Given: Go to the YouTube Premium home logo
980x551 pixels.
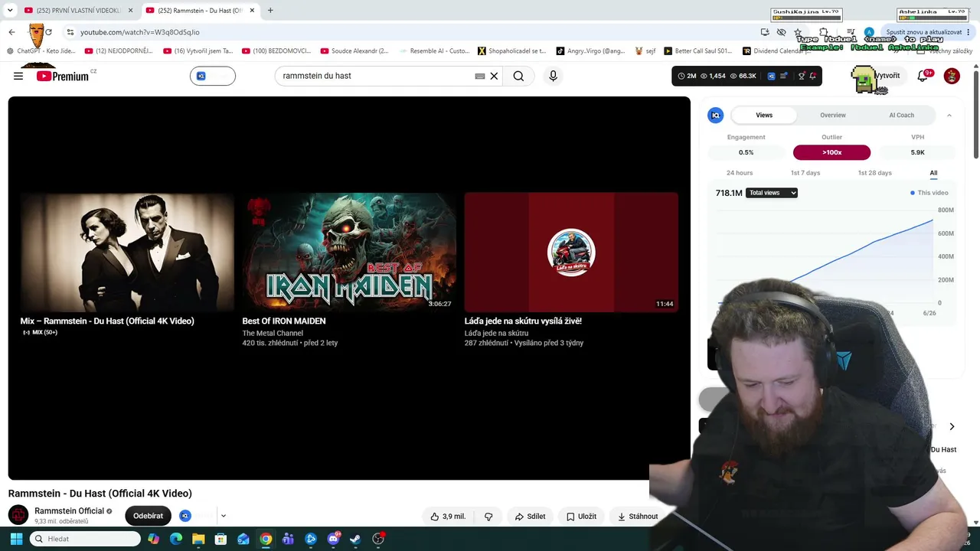Looking at the screenshot, I should [x=63, y=76].
